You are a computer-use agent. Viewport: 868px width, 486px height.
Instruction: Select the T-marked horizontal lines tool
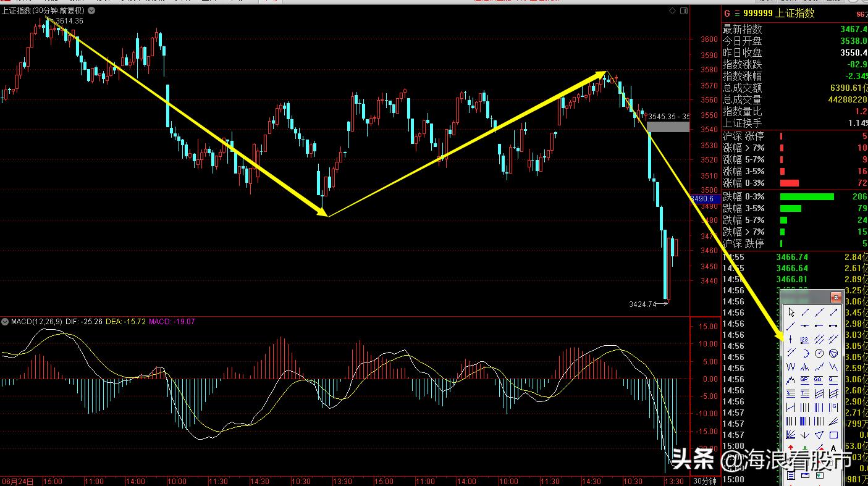[x=805, y=394]
